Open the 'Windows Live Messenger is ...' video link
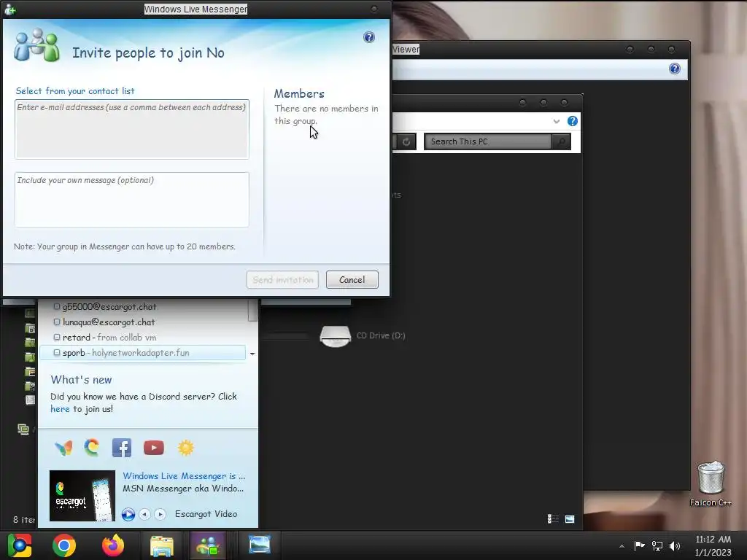The width and height of the screenshot is (747, 560). coord(184,475)
